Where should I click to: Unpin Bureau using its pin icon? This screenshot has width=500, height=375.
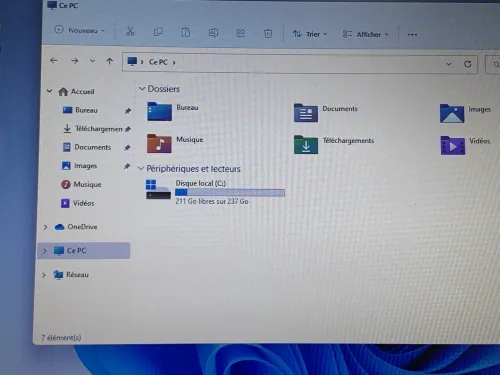[x=127, y=111]
